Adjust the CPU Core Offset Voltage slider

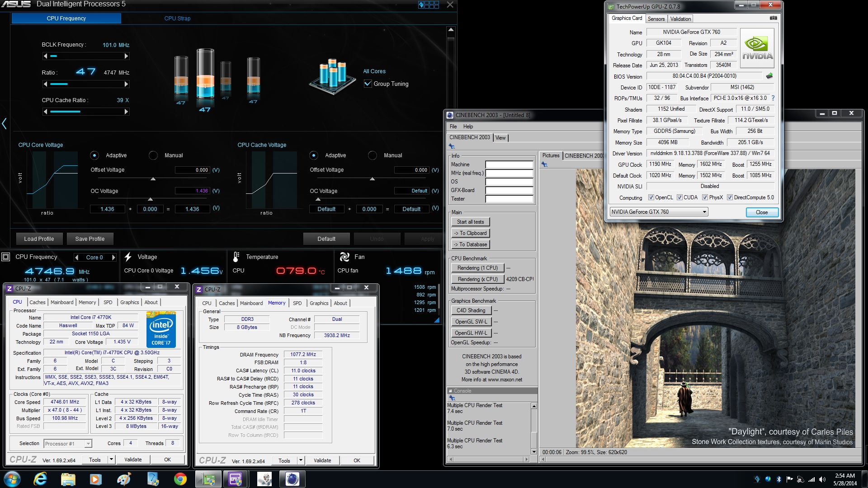tap(153, 179)
